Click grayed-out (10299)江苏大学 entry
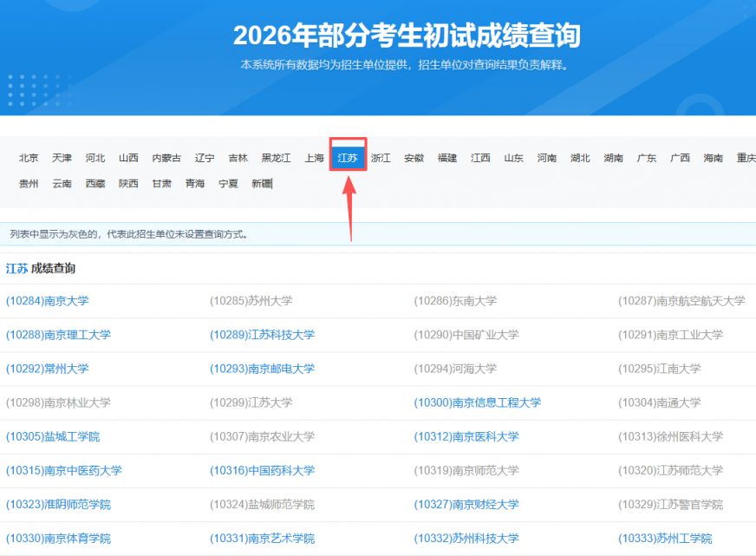 [251, 402]
